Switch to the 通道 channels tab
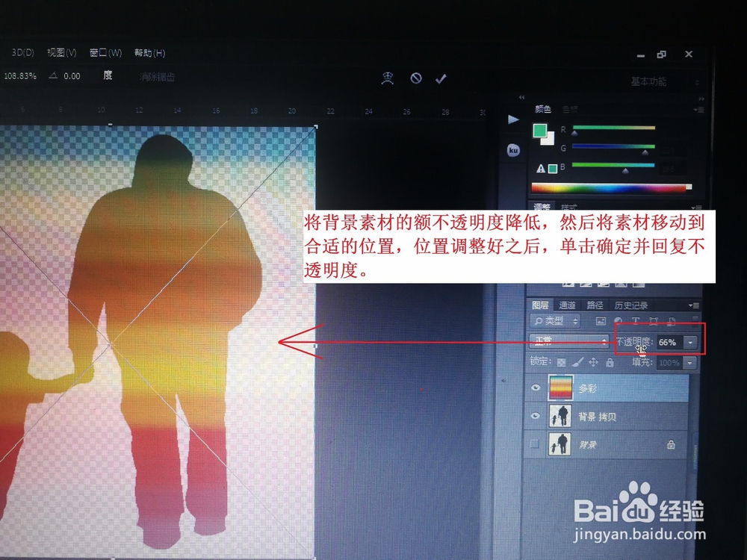This screenshot has height=560, width=747. click(568, 305)
